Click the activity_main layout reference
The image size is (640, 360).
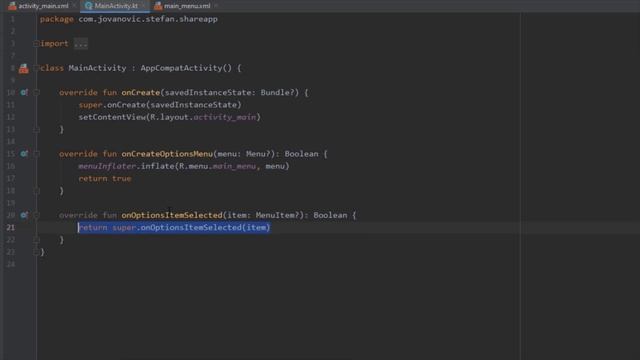pyautogui.click(x=224, y=117)
